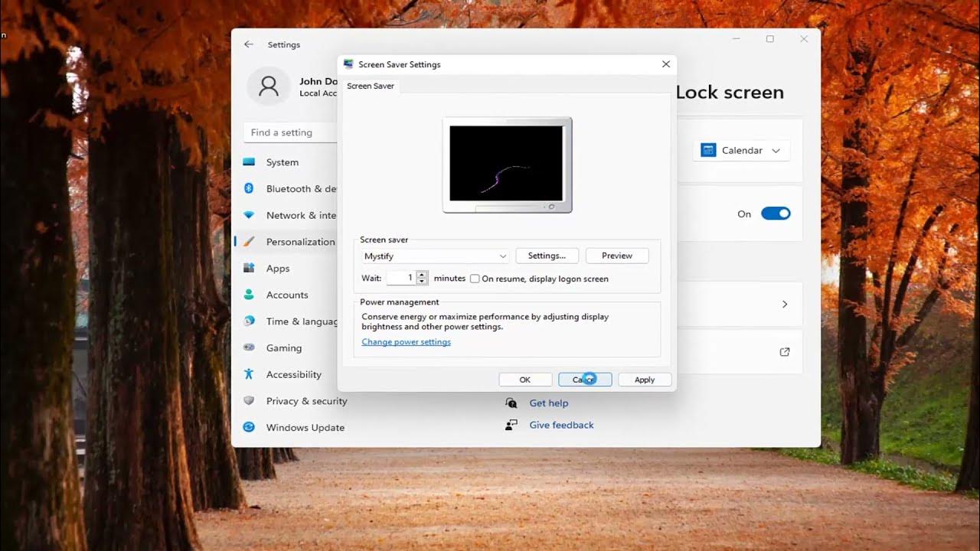Close the Screen Saver Settings dialog
The image size is (980, 551).
tap(665, 64)
